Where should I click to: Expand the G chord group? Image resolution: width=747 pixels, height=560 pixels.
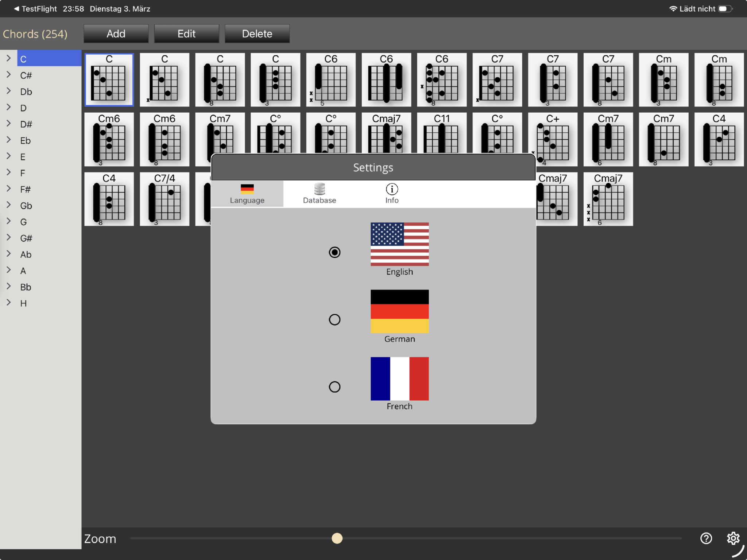point(9,221)
